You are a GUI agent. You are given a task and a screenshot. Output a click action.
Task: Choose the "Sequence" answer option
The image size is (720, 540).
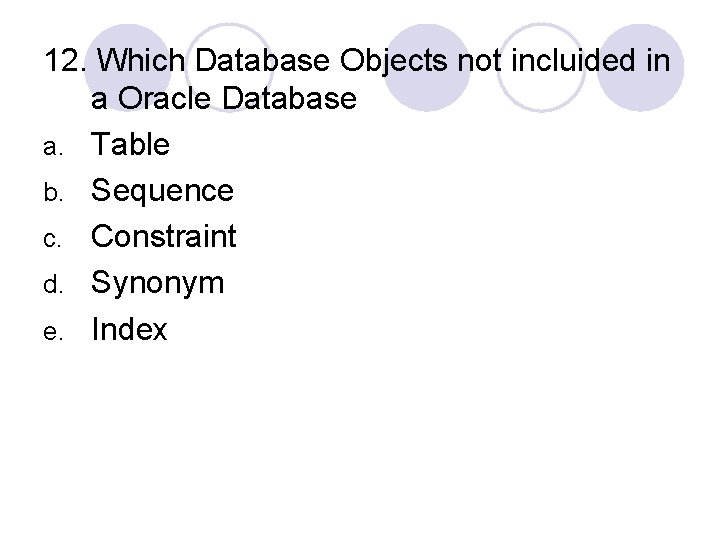(162, 191)
